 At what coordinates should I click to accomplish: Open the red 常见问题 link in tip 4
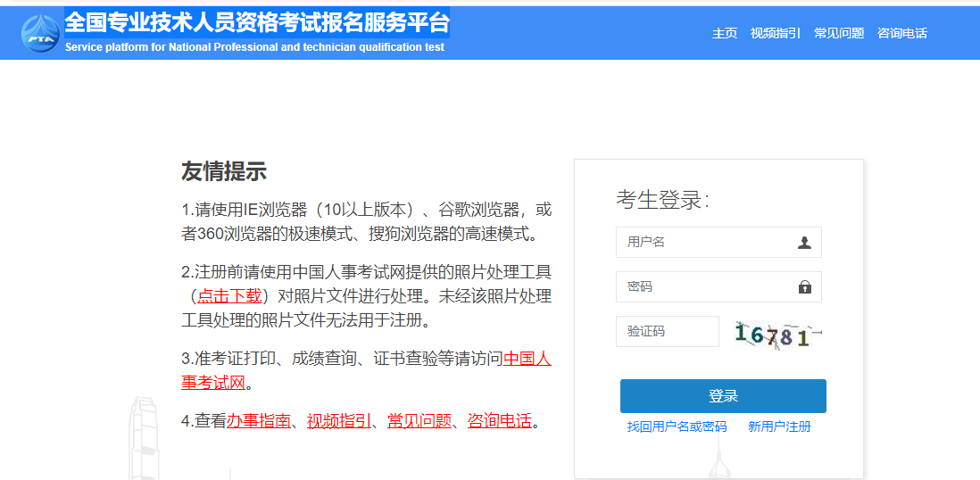tap(419, 420)
